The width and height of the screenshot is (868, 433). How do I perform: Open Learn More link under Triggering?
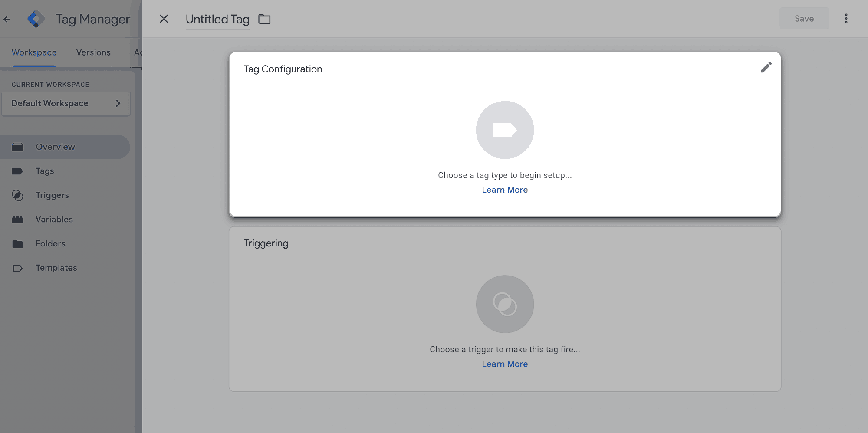click(x=505, y=364)
